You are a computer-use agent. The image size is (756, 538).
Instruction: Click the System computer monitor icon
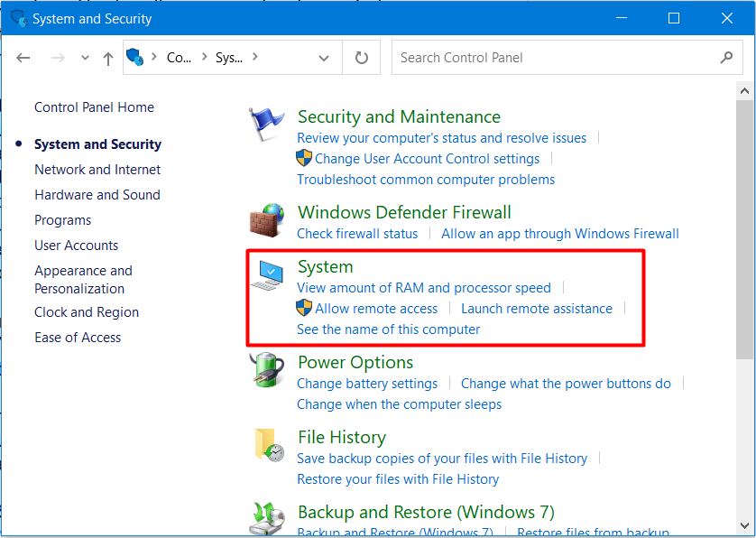click(x=267, y=275)
